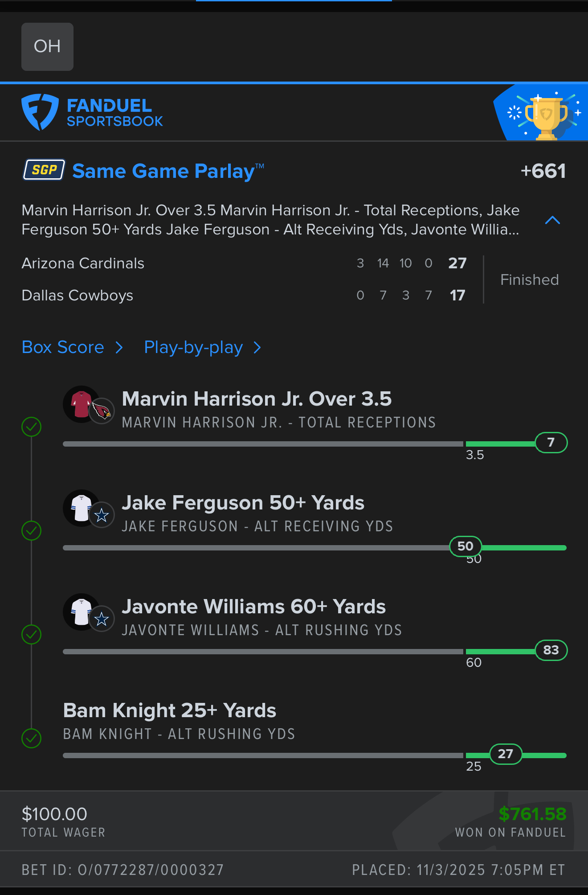Click the 7 receptions result marker

coord(551,443)
